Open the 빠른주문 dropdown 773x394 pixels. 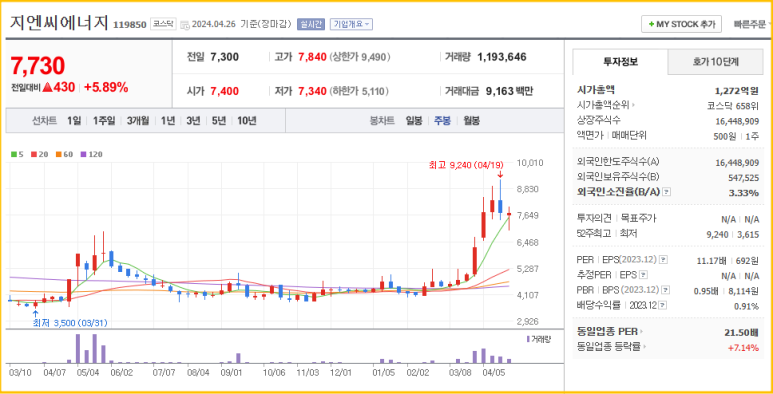[x=751, y=24]
